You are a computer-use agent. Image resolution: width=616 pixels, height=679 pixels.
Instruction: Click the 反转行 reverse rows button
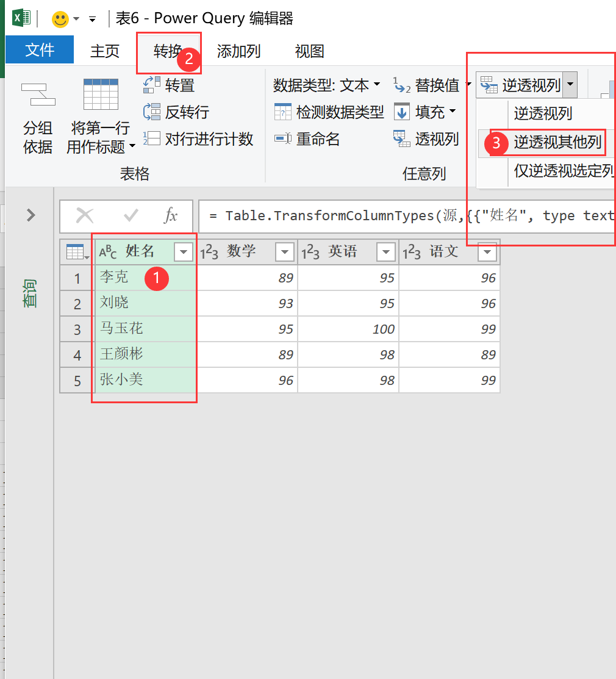pyautogui.click(x=176, y=112)
